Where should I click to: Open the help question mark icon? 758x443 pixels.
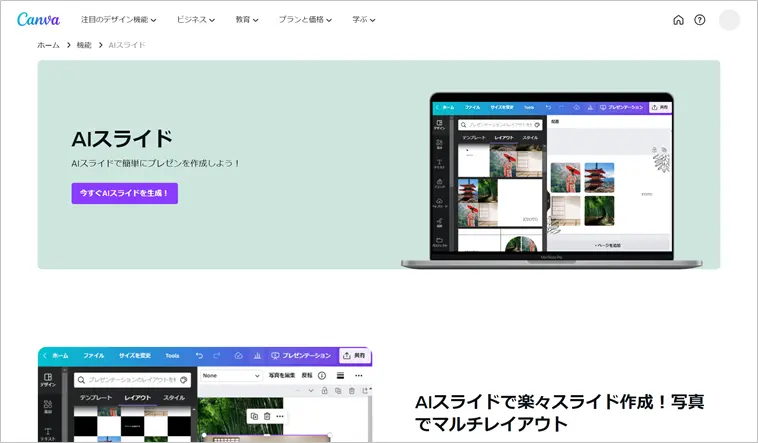pos(699,20)
